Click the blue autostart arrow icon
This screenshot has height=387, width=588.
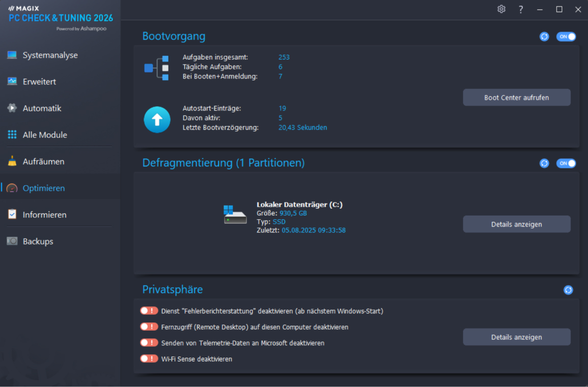157,120
